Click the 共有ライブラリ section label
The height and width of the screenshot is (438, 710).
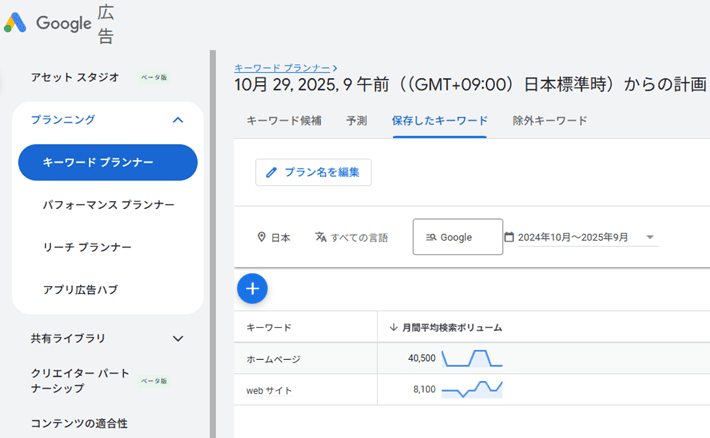point(68,338)
